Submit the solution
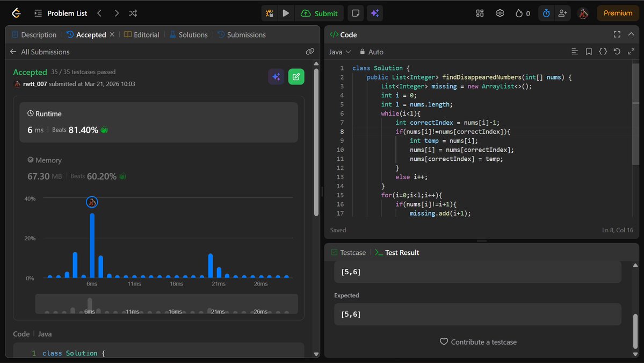Screen dimensions: 644x363 point(319,13)
